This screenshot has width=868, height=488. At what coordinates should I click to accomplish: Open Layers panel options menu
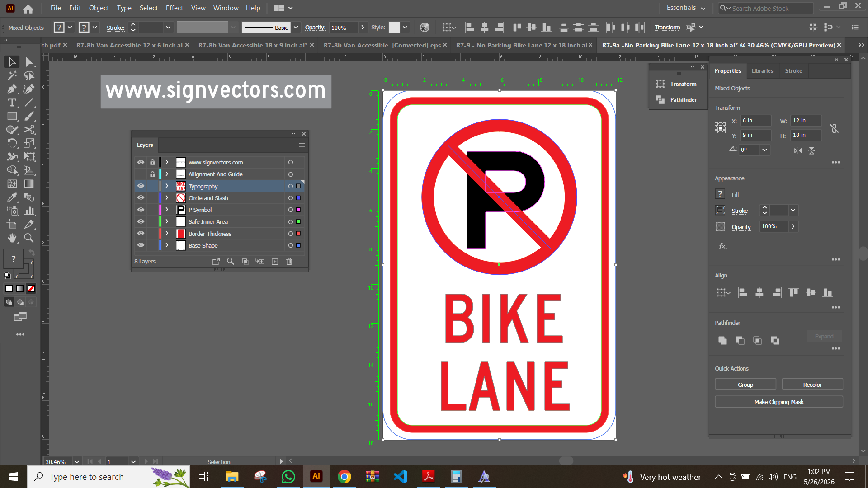[302, 145]
